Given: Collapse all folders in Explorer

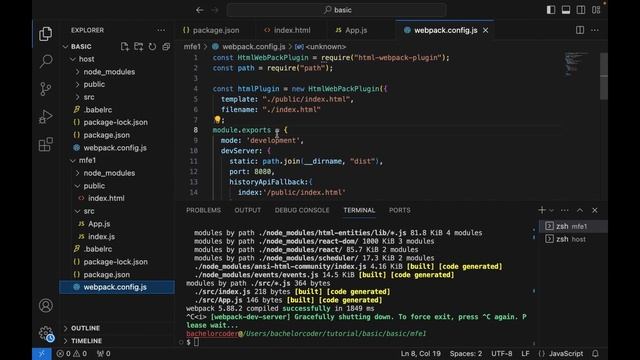Looking at the screenshot, I should (x=166, y=47).
